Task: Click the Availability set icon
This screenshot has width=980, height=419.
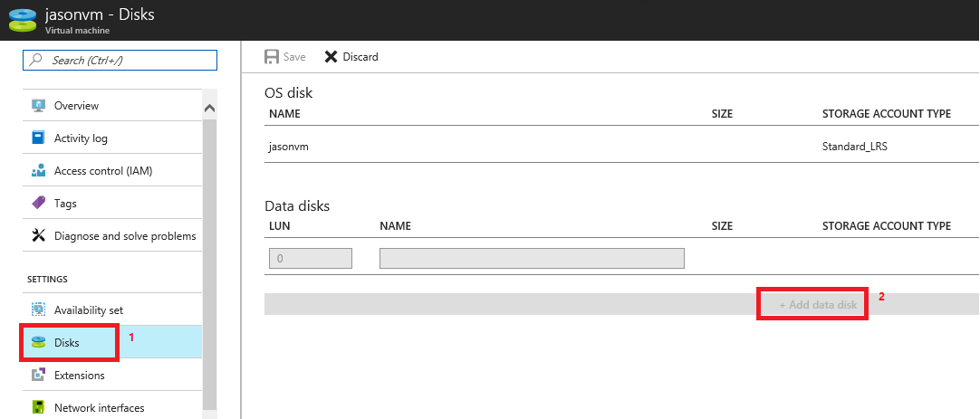Action: click(38, 310)
